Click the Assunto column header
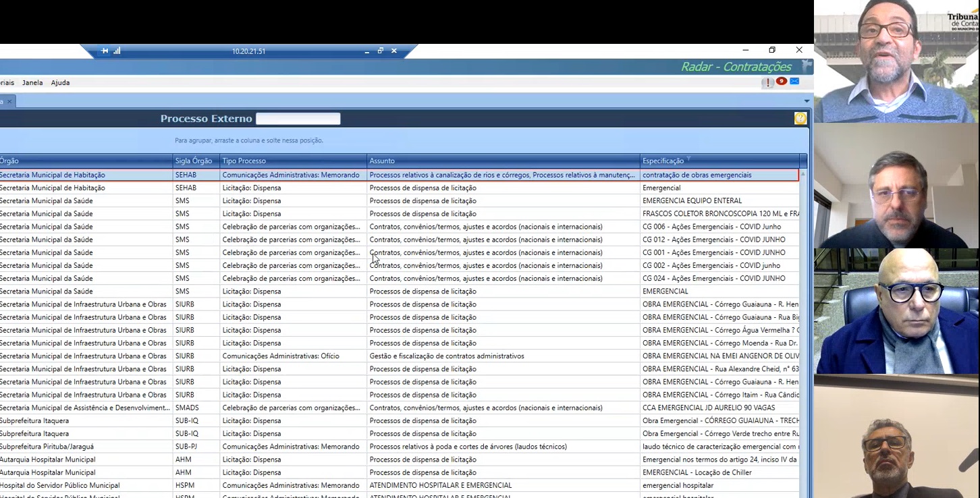This screenshot has width=980, height=498. (x=382, y=161)
